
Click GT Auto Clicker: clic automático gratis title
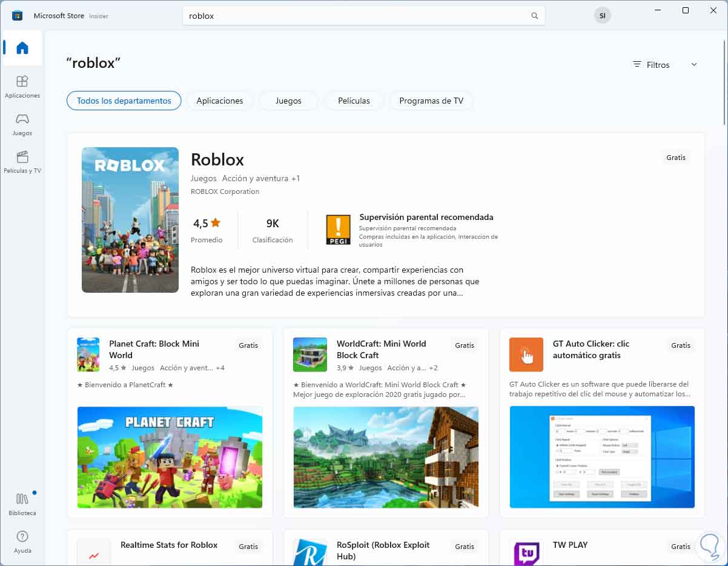[591, 349]
